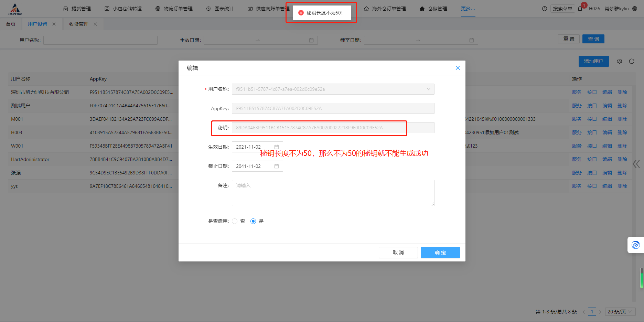Click the language globe icon
This screenshot has height=322, width=644.
pos(635,9)
